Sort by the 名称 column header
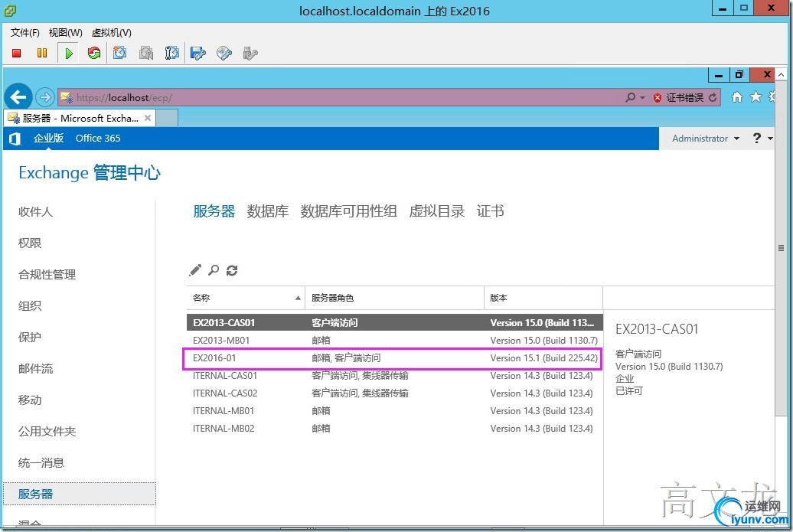 tap(246, 298)
